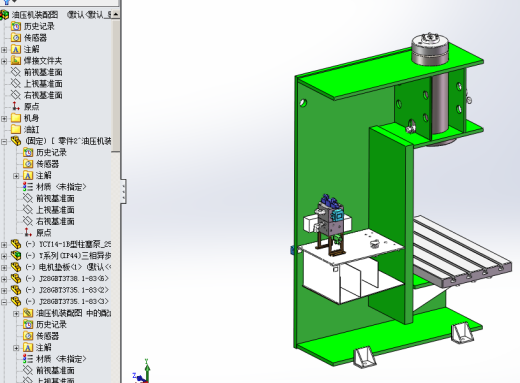The height and width of the screenshot is (383, 520).
Task: Click the top-level 传感器 sensor folder icon
Action: 16,37
